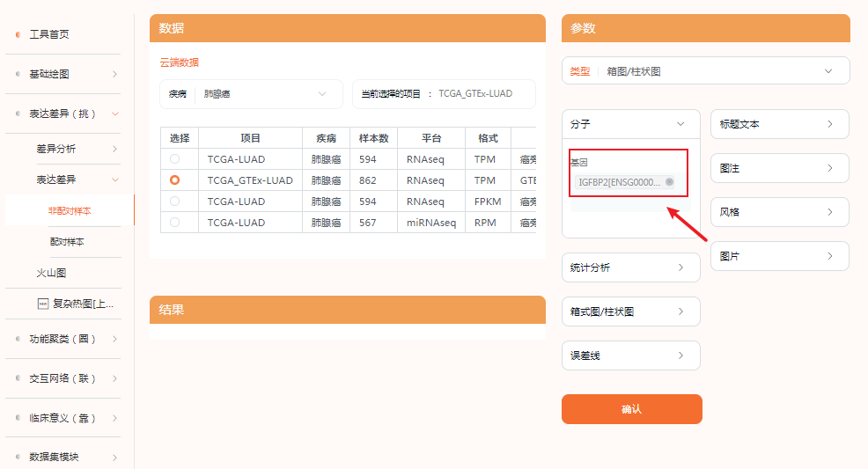868x469 pixels.
Task: Collapse the 分子 panel
Action: click(x=630, y=124)
